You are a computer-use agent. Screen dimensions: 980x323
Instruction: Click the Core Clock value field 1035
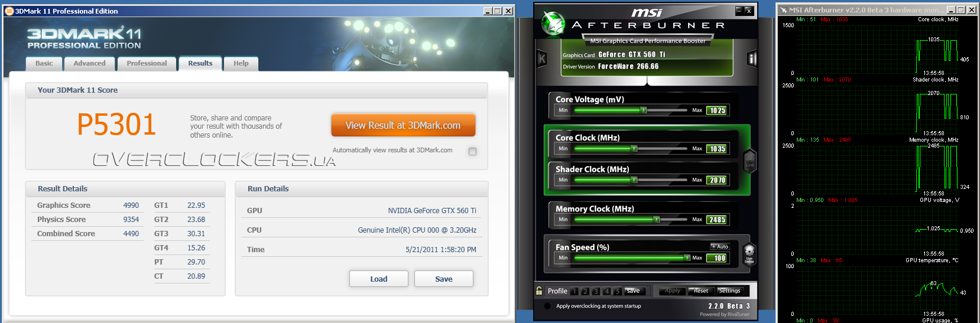click(718, 149)
